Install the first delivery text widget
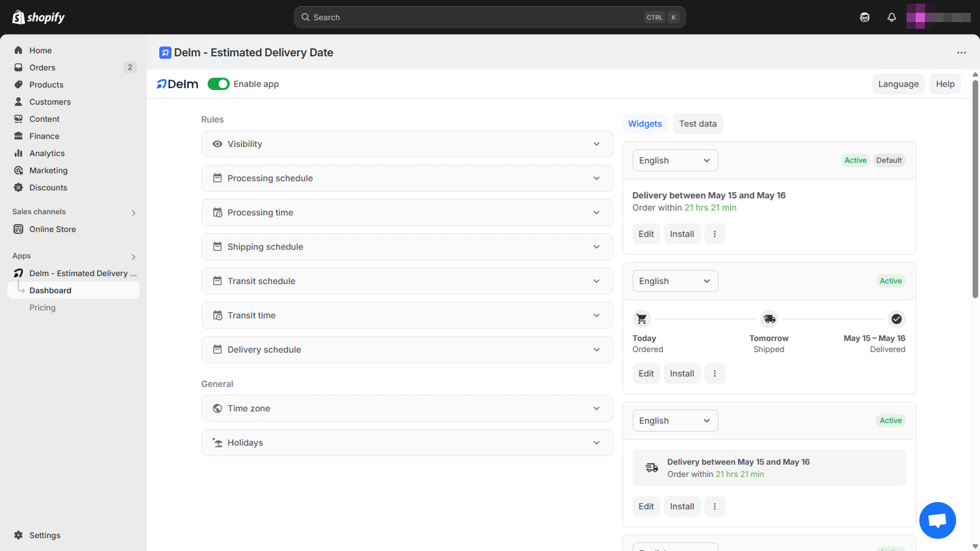Image resolution: width=980 pixels, height=551 pixels. [x=682, y=234]
